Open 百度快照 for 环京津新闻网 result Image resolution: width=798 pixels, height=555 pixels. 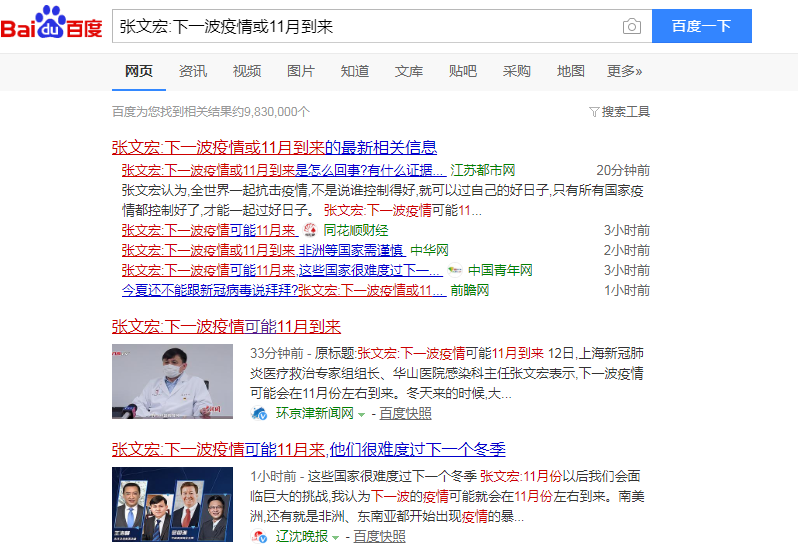[406, 414]
